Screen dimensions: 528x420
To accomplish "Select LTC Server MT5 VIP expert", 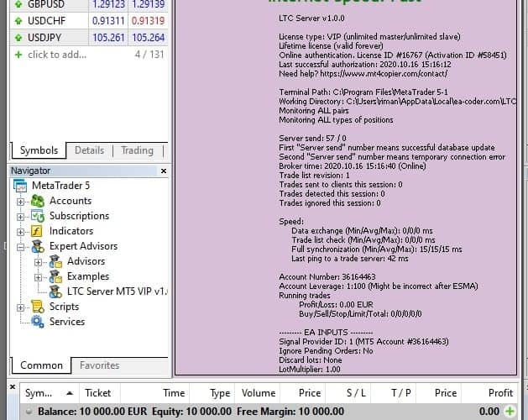I will pyautogui.click(x=117, y=291).
